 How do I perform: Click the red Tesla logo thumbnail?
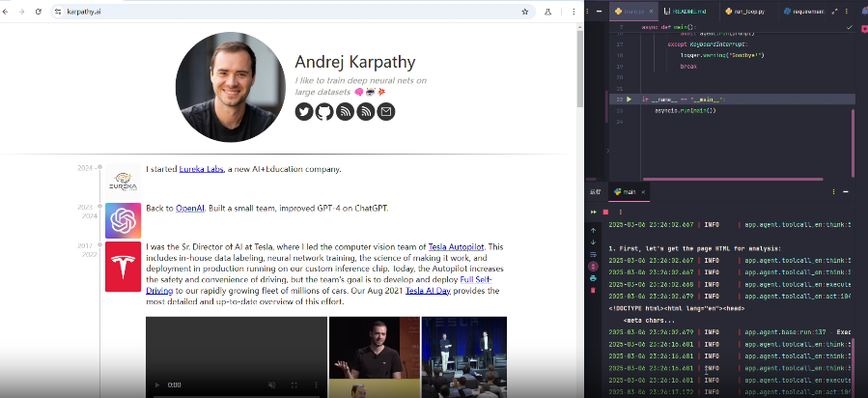[x=123, y=267]
